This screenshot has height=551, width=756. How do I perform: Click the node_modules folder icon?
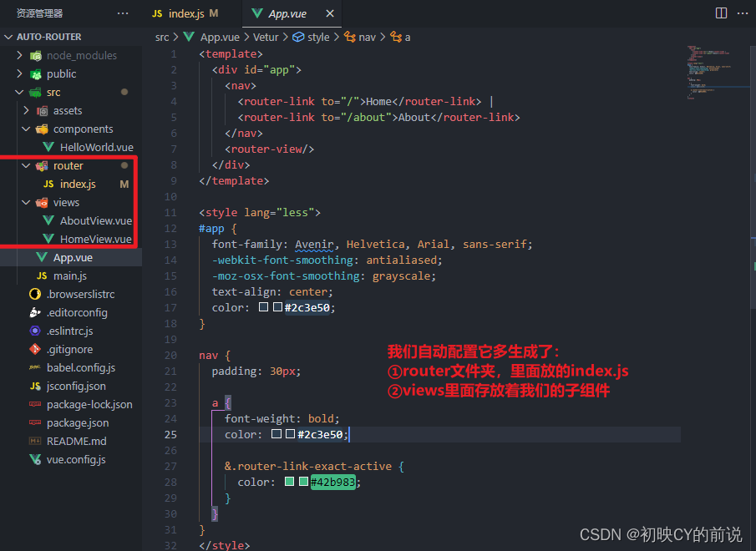point(36,56)
